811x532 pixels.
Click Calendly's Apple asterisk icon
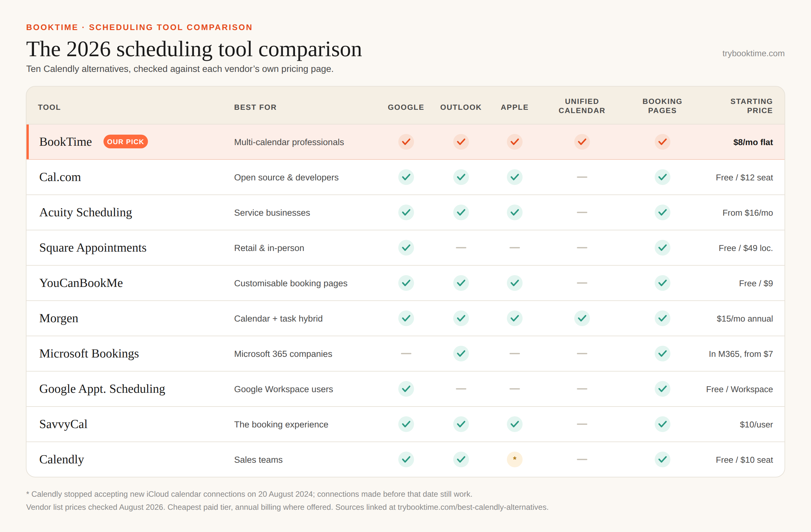tap(514, 459)
